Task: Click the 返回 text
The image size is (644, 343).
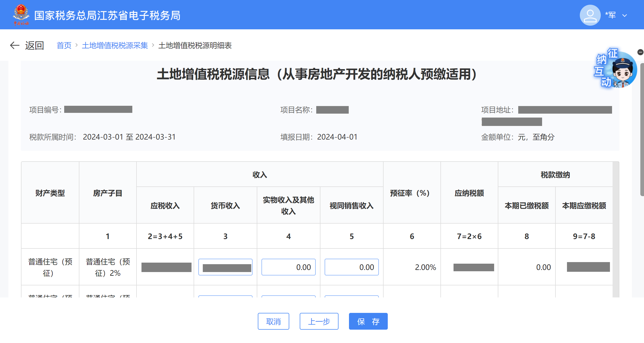Action: pyautogui.click(x=34, y=46)
